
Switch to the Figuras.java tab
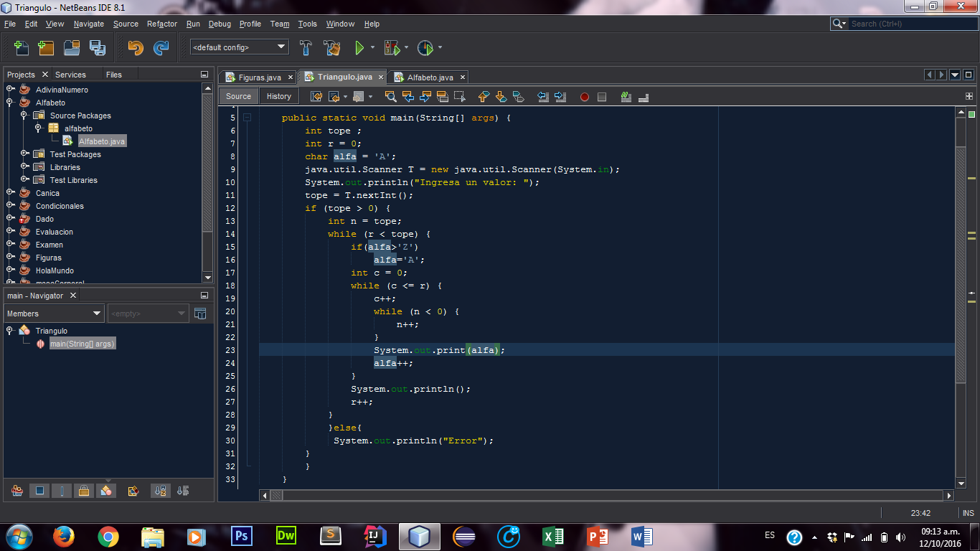pyautogui.click(x=259, y=77)
